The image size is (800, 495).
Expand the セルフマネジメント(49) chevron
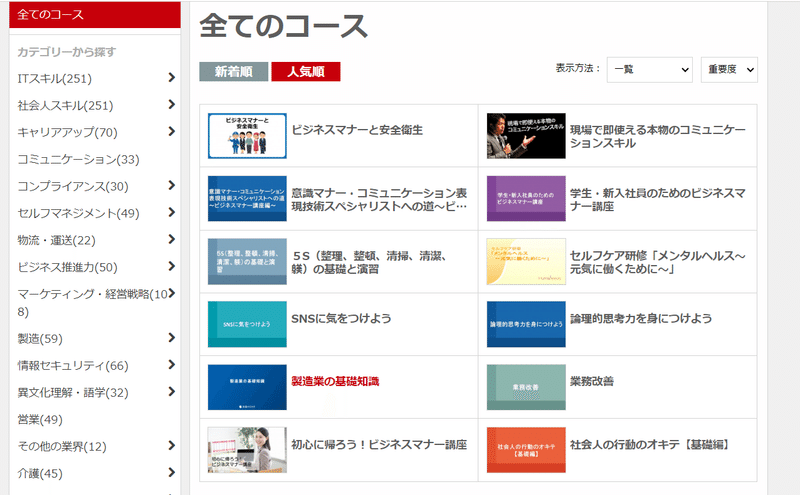pos(171,212)
